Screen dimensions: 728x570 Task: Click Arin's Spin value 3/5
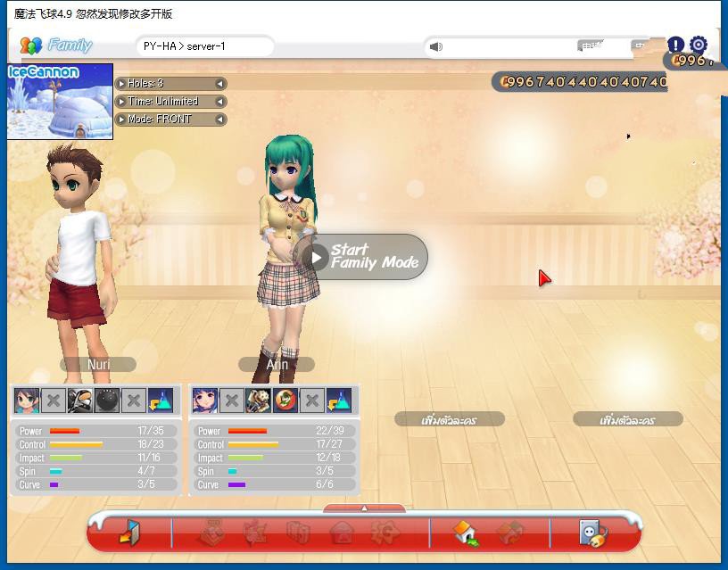(x=325, y=471)
